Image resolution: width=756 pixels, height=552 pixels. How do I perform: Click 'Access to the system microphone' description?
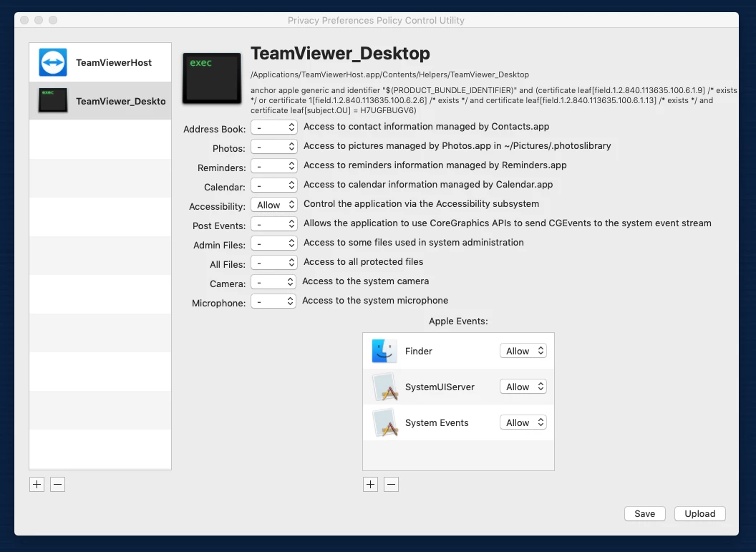375,301
